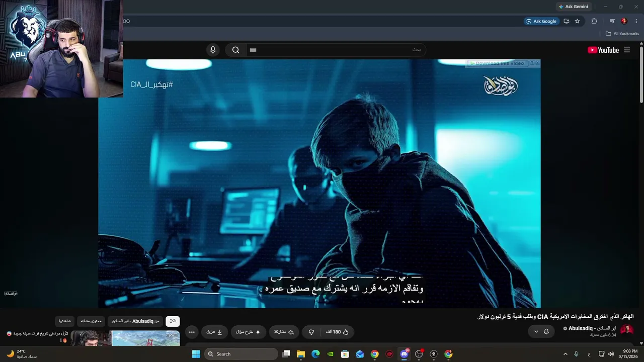This screenshot has height=362, width=644.
Task: Select the All (الكل) filter chip
Action: tap(173, 321)
